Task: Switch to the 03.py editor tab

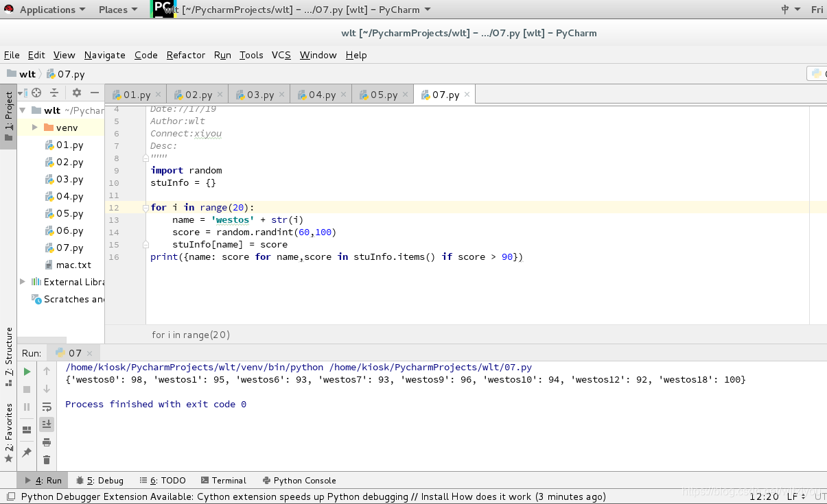Action: 254,95
